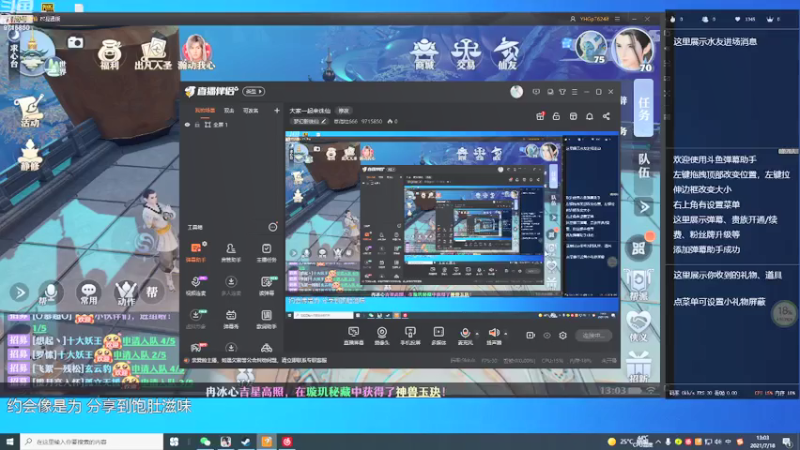Screen dimensions: 800x450
Task: Click the gift box icon with red badge
Action: tap(540, 116)
